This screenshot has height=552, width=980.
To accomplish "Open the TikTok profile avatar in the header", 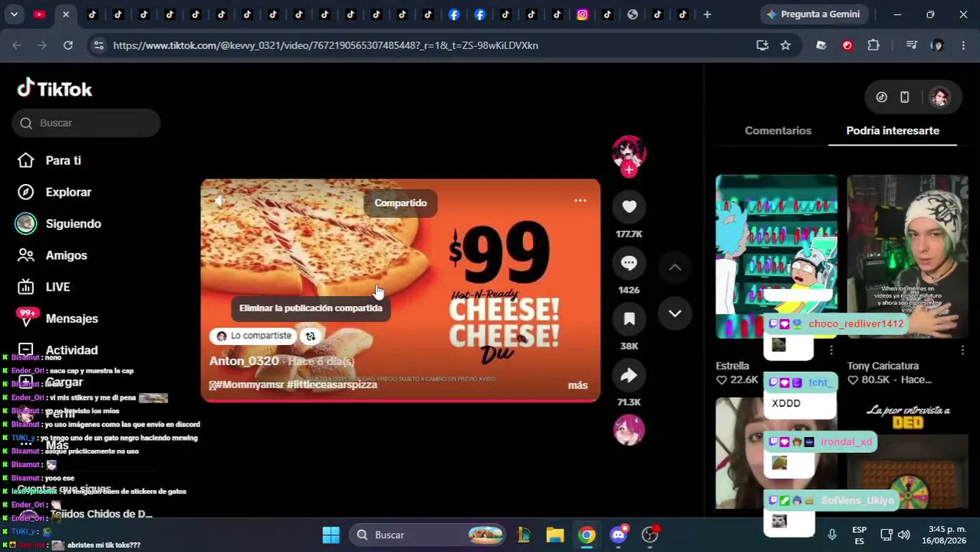I will pyautogui.click(x=940, y=97).
